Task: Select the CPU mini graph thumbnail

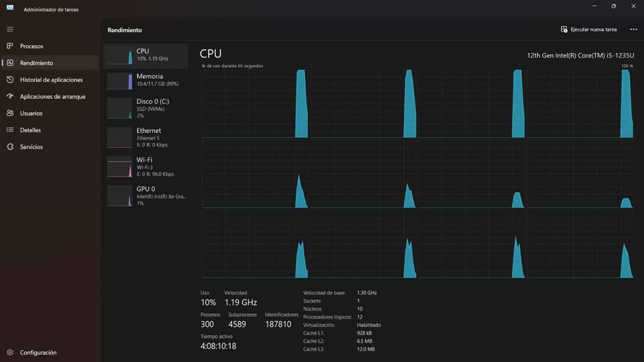Action: pos(119,56)
